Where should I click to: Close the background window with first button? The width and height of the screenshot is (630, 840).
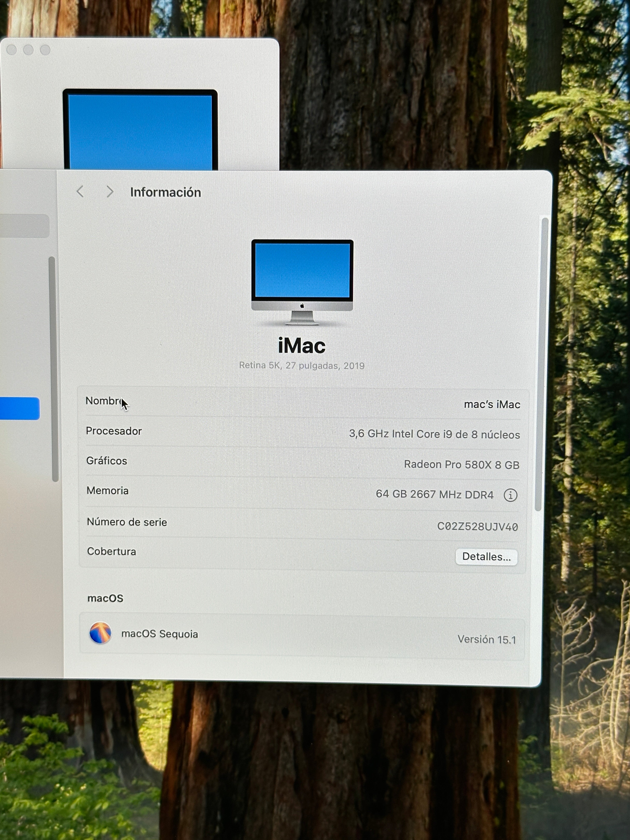[12, 50]
